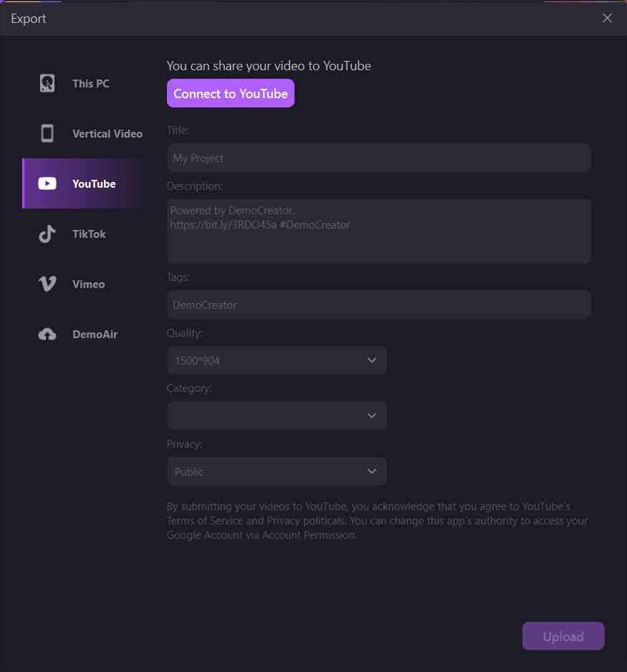Click the Vimeo logo icon

[x=47, y=284]
